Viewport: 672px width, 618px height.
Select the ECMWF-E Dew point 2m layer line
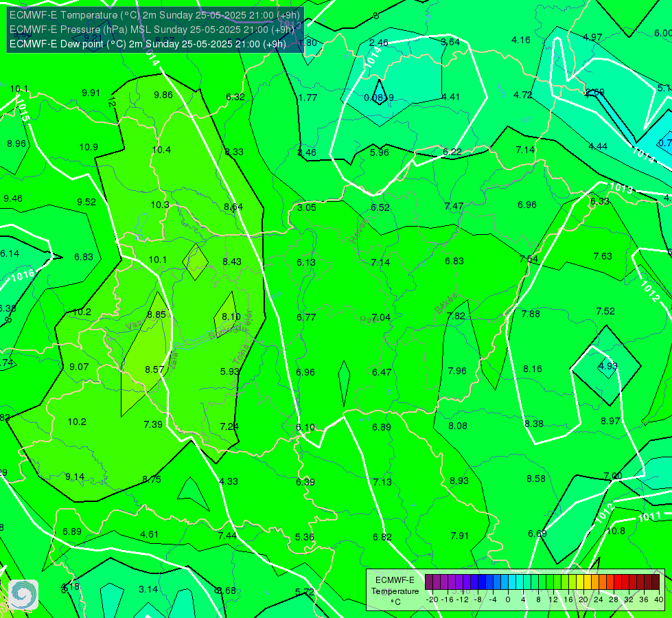pos(148,44)
